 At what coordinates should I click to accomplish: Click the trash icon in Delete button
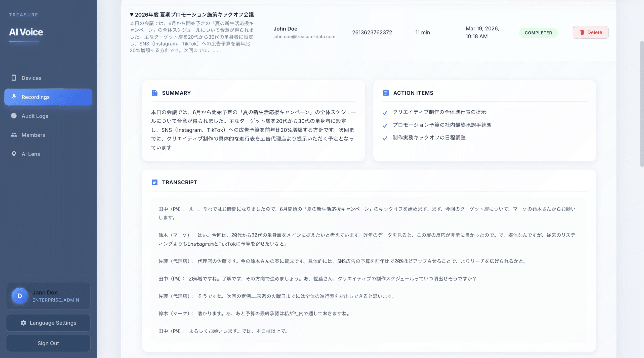pyautogui.click(x=582, y=32)
